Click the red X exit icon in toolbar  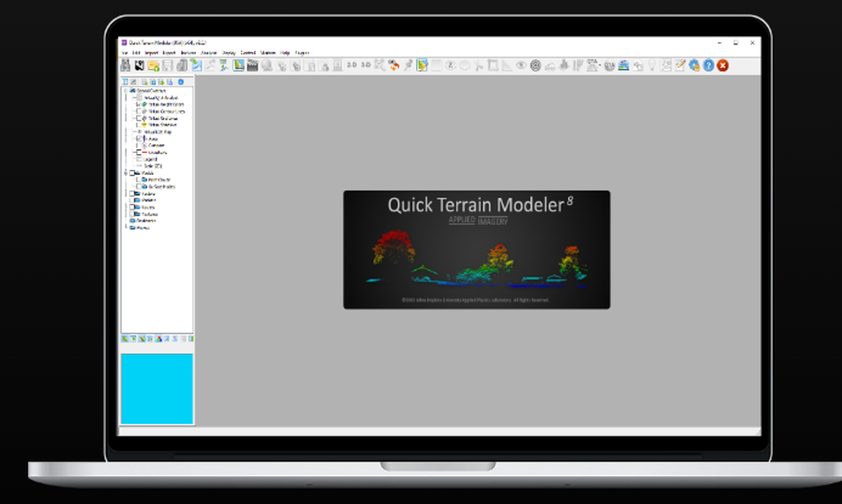pyautogui.click(x=722, y=66)
